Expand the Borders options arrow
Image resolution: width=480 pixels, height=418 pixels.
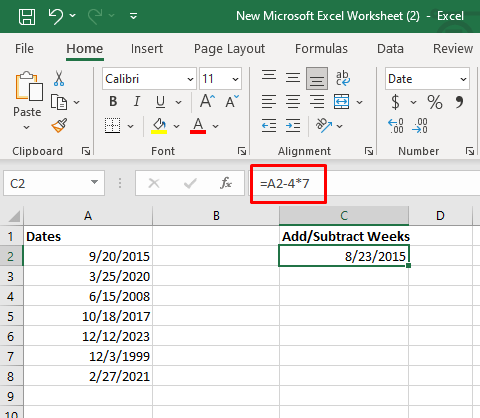[x=131, y=126]
